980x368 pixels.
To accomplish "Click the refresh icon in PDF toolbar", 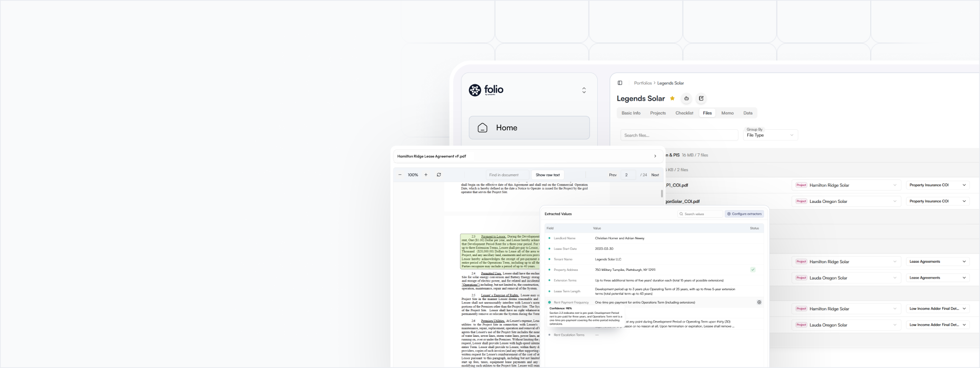I will click(439, 175).
